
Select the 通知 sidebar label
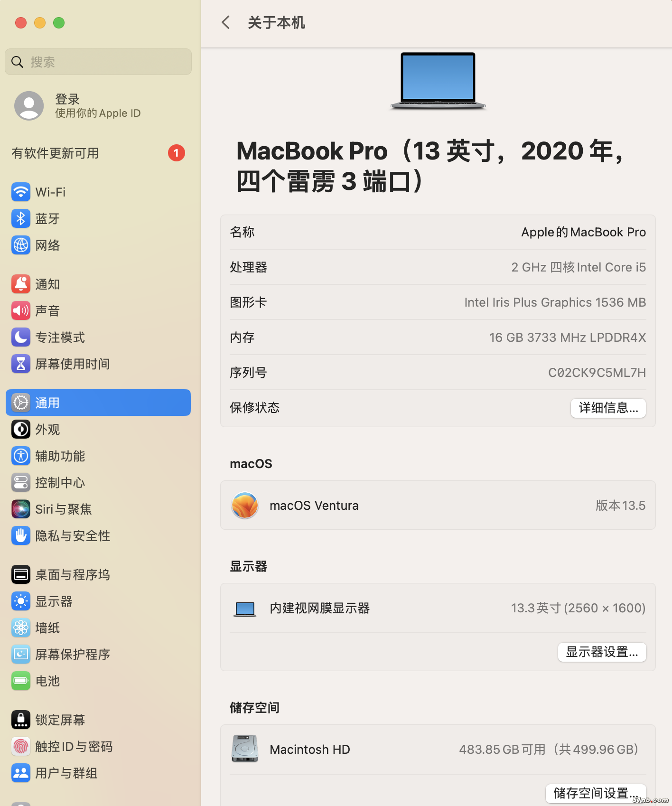tap(47, 284)
